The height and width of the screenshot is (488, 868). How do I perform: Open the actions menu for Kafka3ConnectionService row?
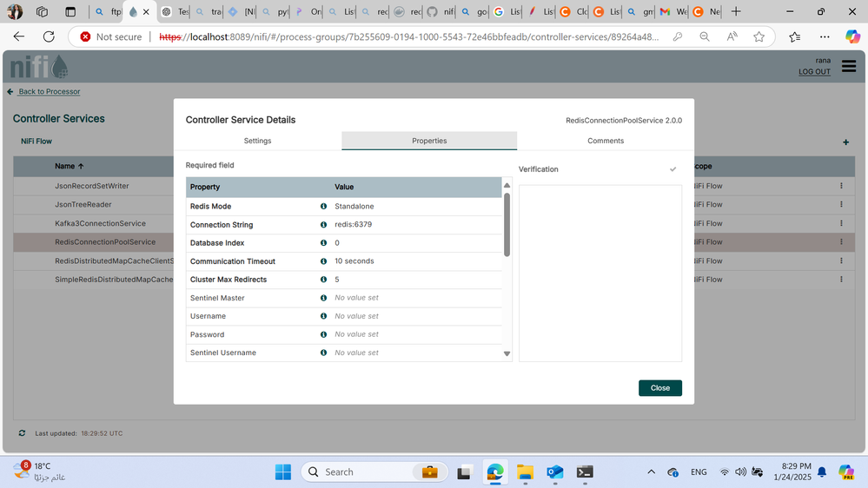click(x=841, y=223)
